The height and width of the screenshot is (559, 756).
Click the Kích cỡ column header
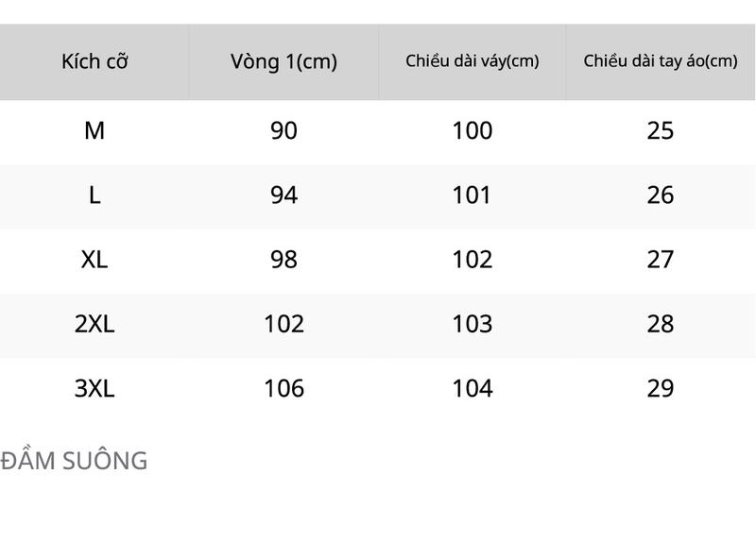pyautogui.click(x=94, y=61)
